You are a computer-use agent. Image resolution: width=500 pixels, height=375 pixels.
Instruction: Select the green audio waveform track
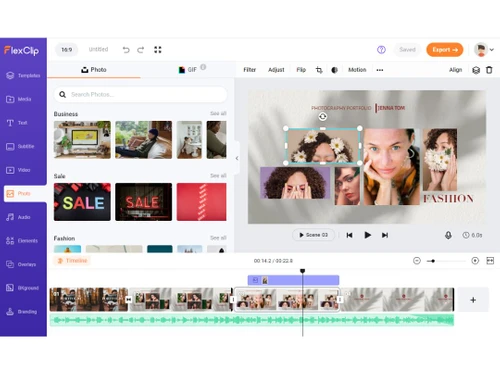[252, 320]
